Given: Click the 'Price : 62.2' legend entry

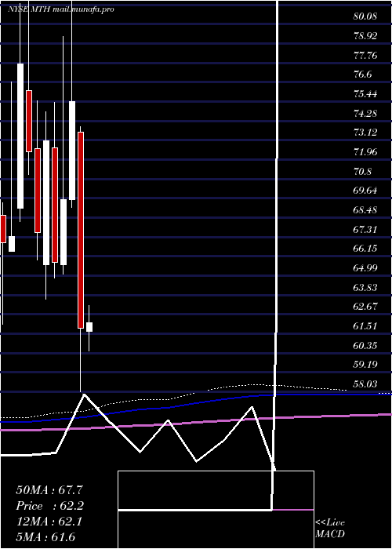Looking at the screenshot, I should [x=50, y=506].
